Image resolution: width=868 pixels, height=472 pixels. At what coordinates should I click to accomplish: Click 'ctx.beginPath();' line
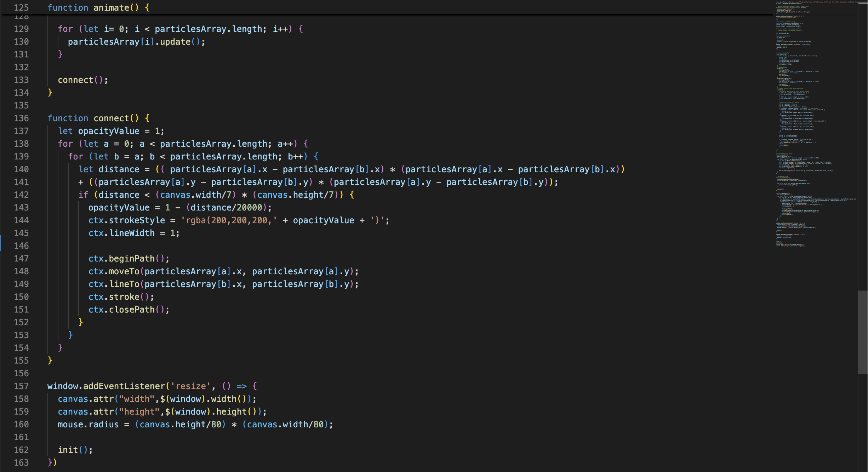[129, 259]
